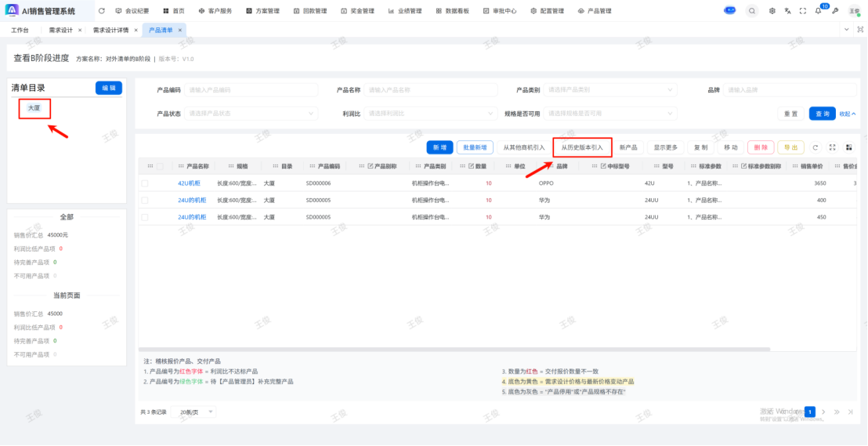Click the search magnifier icon in header
The height and width of the screenshot is (446, 868).
[752, 11]
